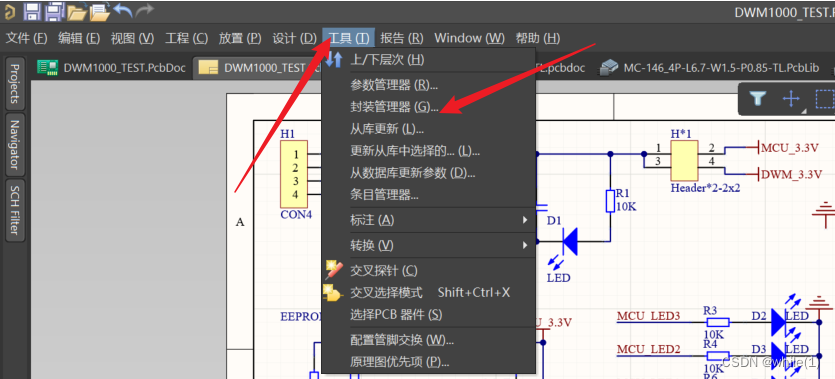Select the Header*2-2x2 component body
The image size is (835, 379).
[x=684, y=161]
